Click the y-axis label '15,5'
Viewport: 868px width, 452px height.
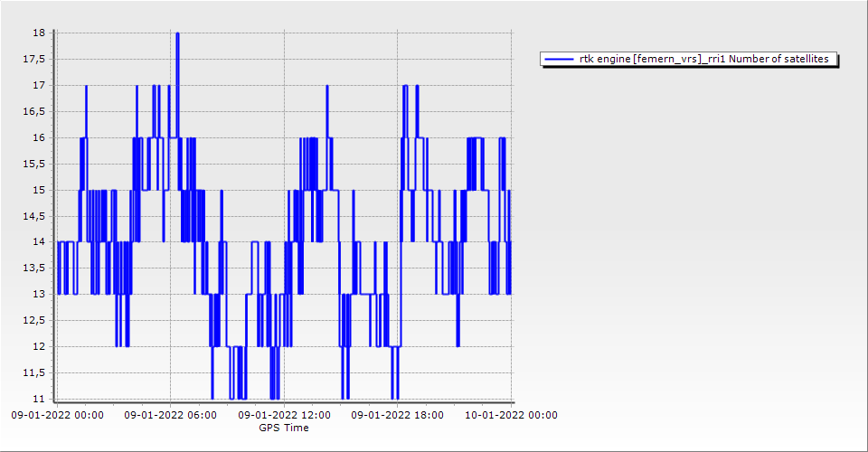coord(34,164)
